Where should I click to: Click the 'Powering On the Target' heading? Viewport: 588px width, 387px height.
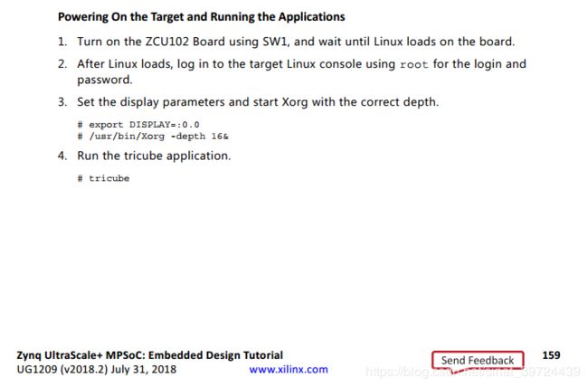coord(202,17)
